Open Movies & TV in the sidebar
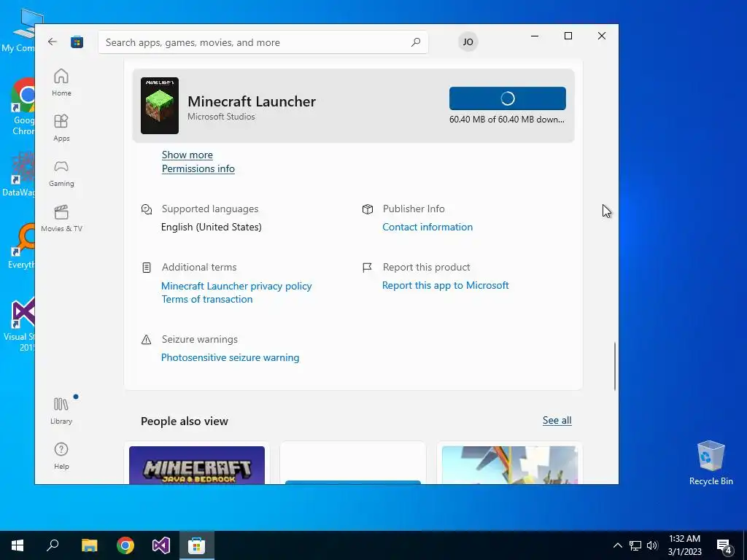The width and height of the screenshot is (747, 560). coord(61,218)
